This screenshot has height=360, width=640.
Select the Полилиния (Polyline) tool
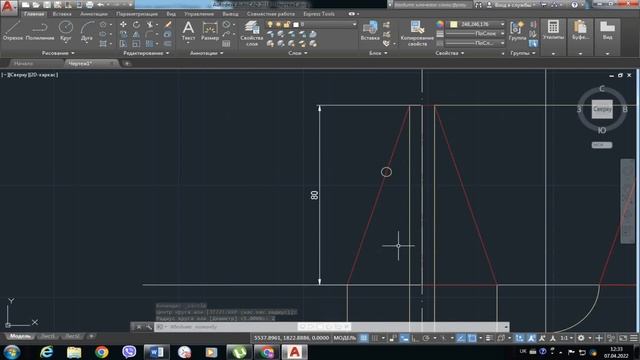click(40, 31)
